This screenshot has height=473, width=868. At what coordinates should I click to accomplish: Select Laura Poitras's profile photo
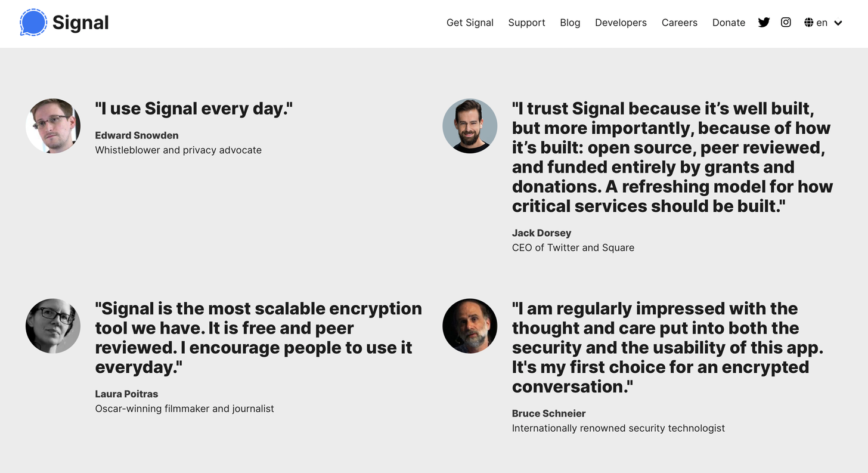tap(52, 326)
